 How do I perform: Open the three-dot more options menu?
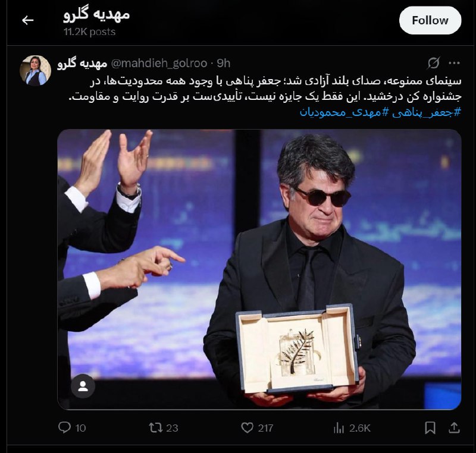point(454,63)
